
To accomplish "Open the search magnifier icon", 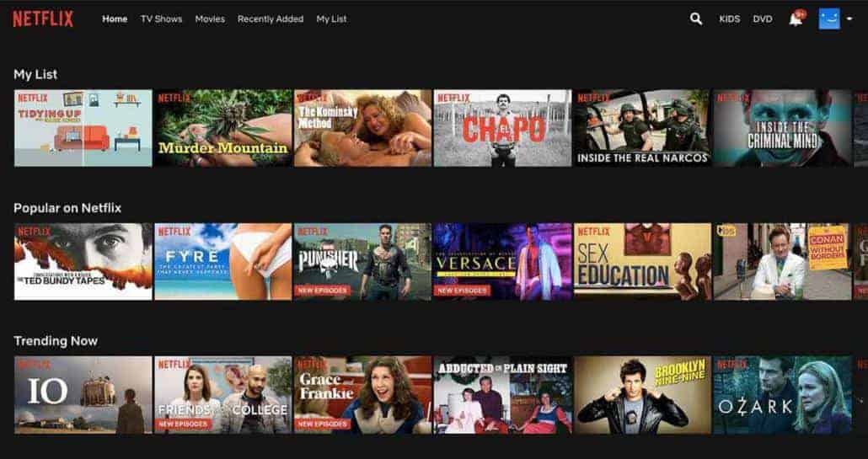I will coord(696,19).
